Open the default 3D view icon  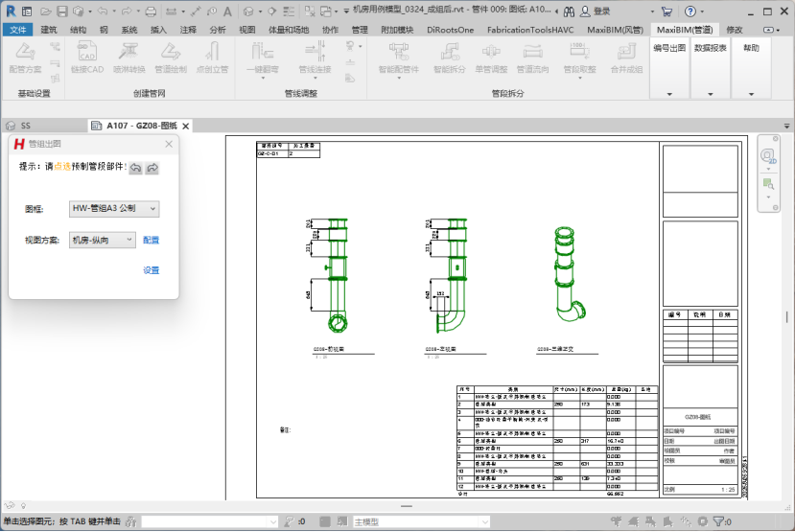click(x=248, y=12)
